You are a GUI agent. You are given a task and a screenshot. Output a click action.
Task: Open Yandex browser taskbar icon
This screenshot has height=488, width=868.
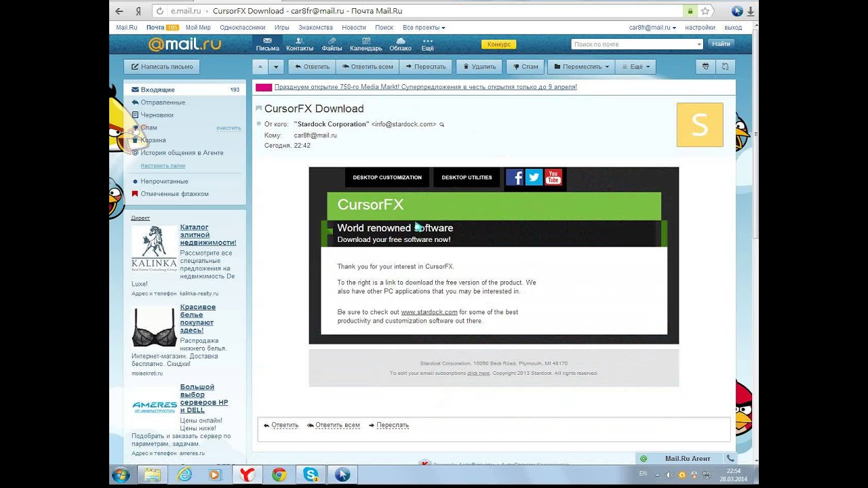(x=247, y=475)
